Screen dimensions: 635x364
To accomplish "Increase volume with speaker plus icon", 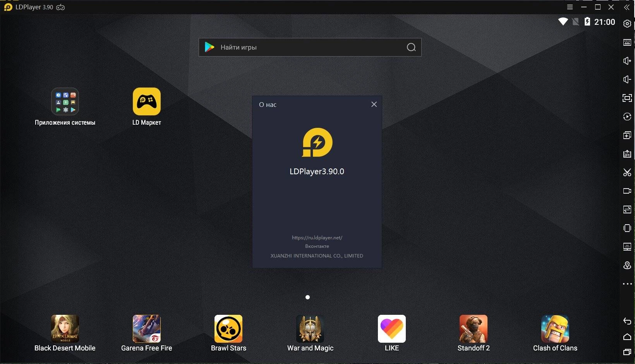I will (x=627, y=61).
